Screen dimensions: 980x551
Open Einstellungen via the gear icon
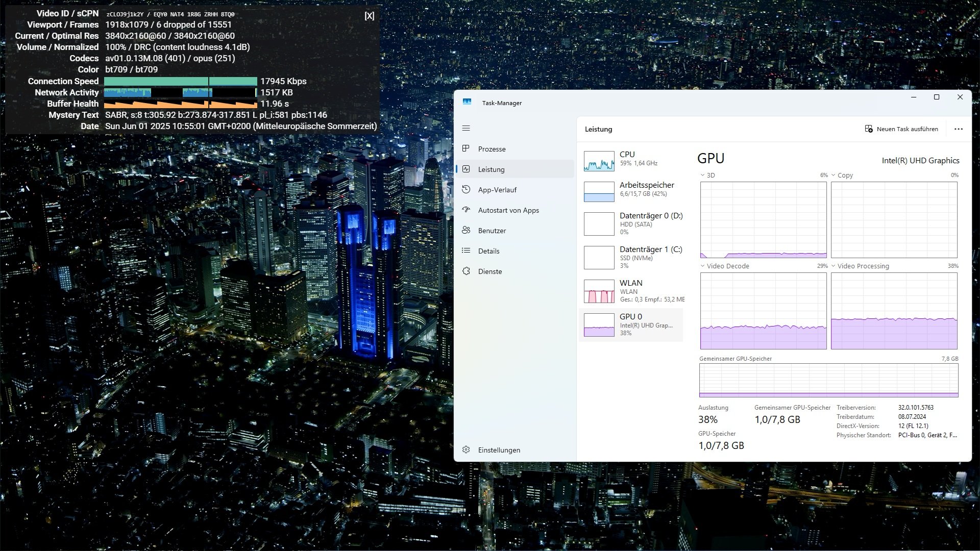tap(466, 449)
